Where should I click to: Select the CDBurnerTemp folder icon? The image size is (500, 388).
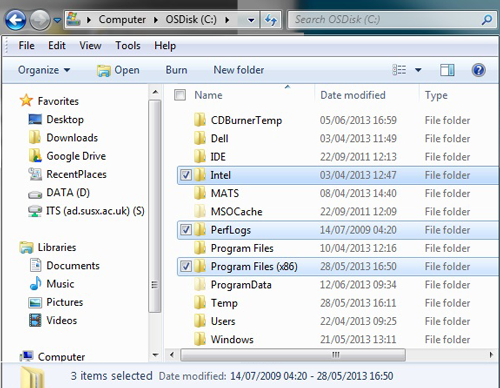click(200, 120)
